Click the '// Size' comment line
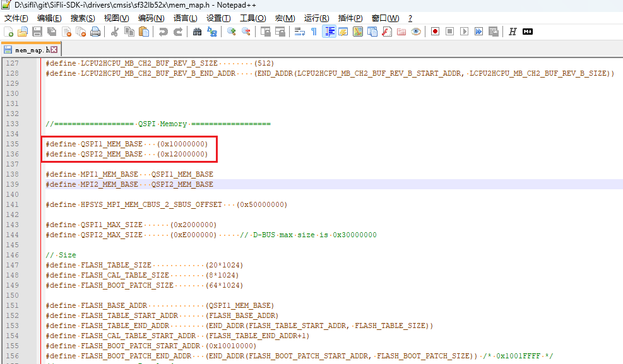Image resolution: width=623 pixels, height=364 pixels. point(61,255)
